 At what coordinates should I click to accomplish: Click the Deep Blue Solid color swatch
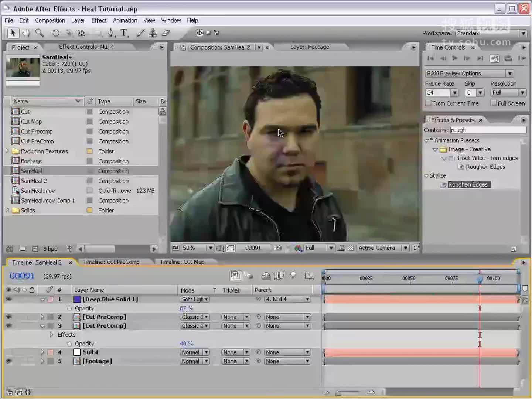(77, 299)
